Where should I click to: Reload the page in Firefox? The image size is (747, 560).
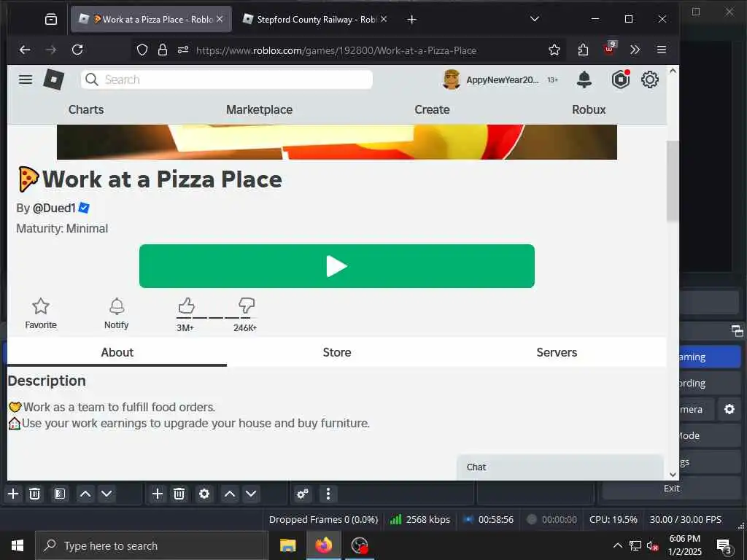click(x=77, y=50)
